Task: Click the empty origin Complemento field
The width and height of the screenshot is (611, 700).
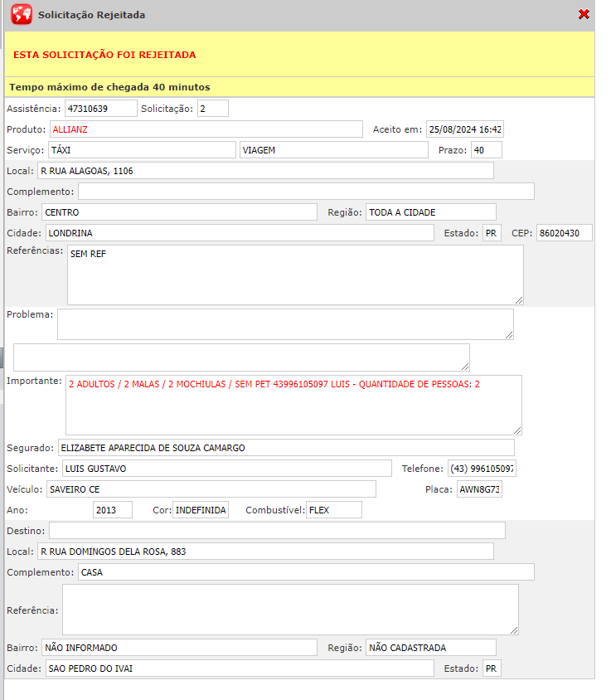Action: click(x=306, y=192)
